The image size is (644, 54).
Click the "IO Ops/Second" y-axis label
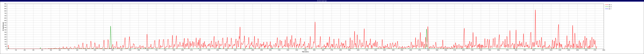[3, 26]
